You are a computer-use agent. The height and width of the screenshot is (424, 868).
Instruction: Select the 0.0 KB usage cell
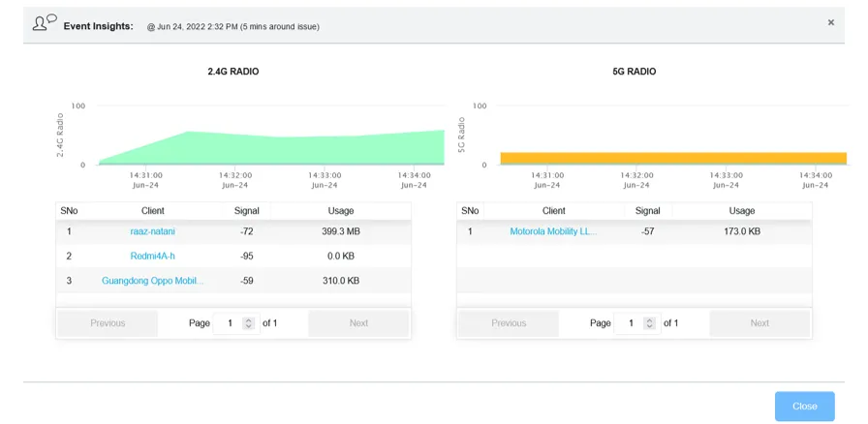point(341,256)
